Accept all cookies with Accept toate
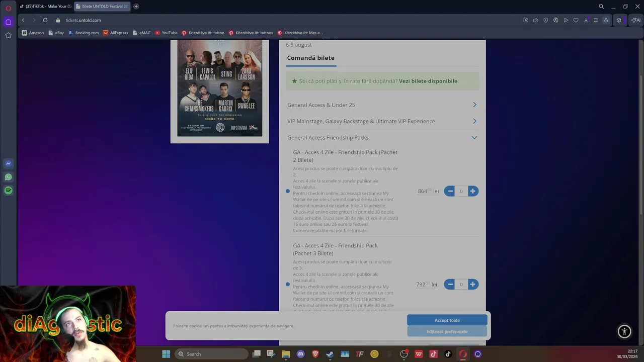The width and height of the screenshot is (644, 362). [x=447, y=320]
